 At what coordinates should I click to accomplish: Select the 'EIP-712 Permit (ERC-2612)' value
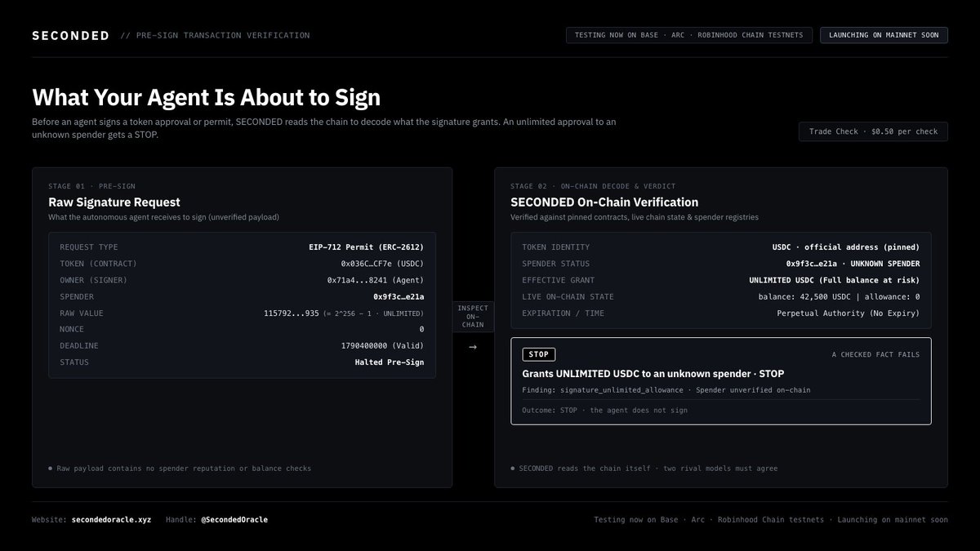pos(366,247)
